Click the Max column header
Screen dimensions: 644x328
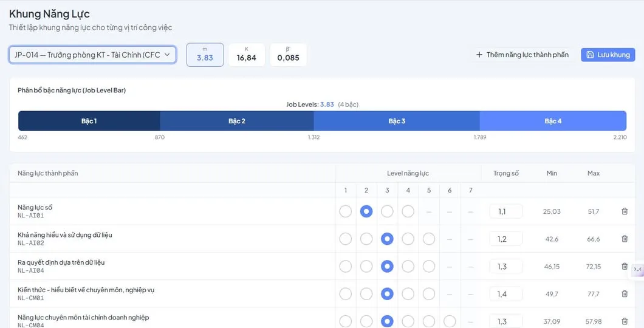pos(594,173)
